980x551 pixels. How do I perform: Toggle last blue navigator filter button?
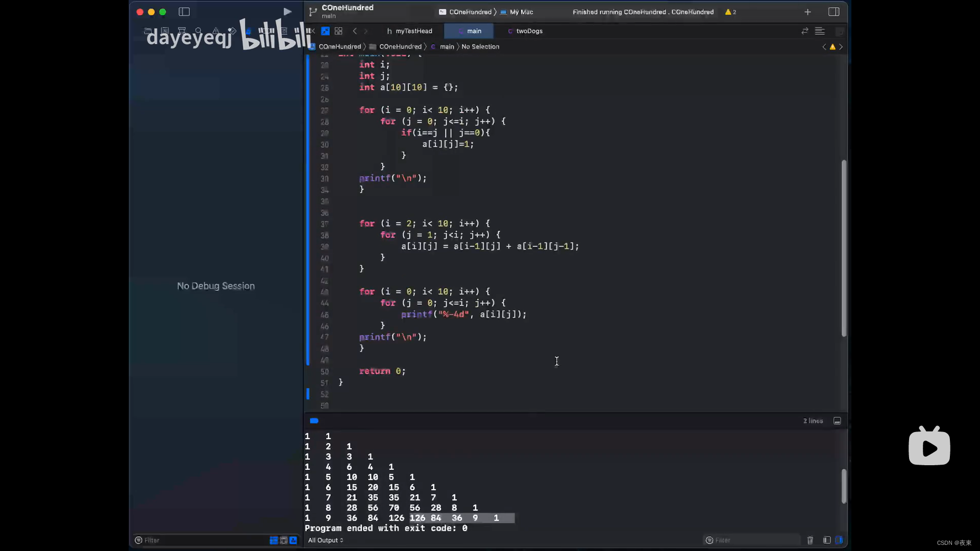coord(293,540)
